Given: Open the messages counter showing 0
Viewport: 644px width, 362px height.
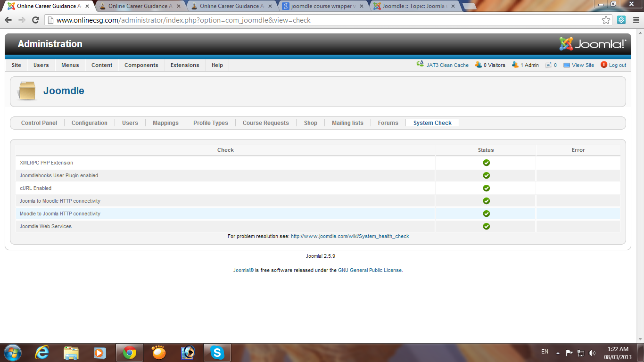Looking at the screenshot, I should (x=551, y=65).
